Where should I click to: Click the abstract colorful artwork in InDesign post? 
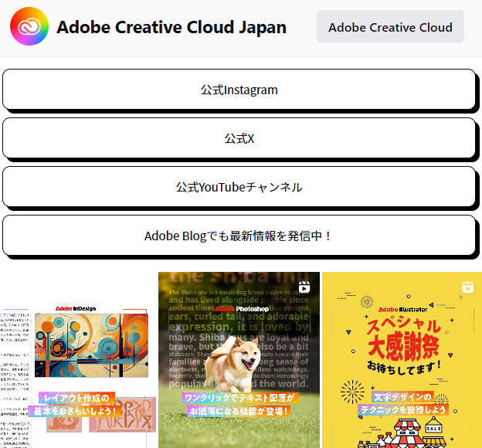[90, 344]
